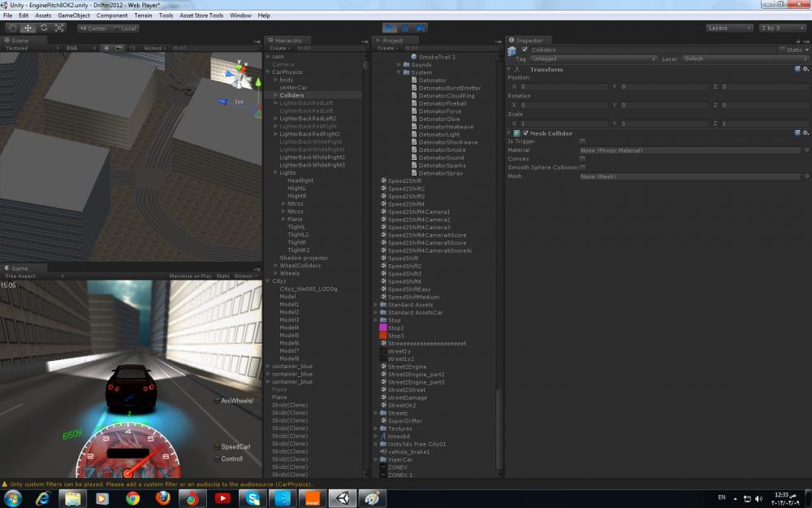Pause the game preview

[405, 28]
